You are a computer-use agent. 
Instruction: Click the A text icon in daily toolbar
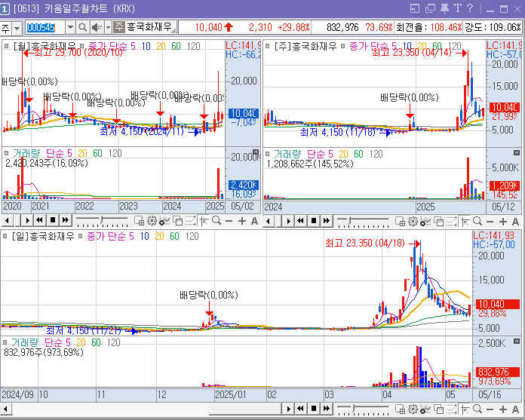pos(516,409)
